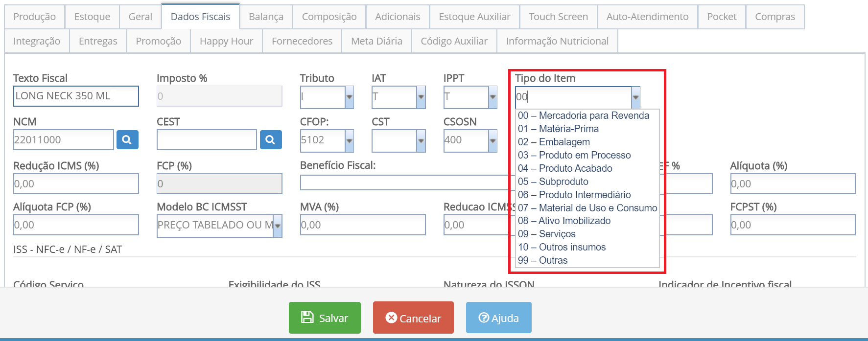
Task: Go to the Promoção tab
Action: [x=159, y=41]
